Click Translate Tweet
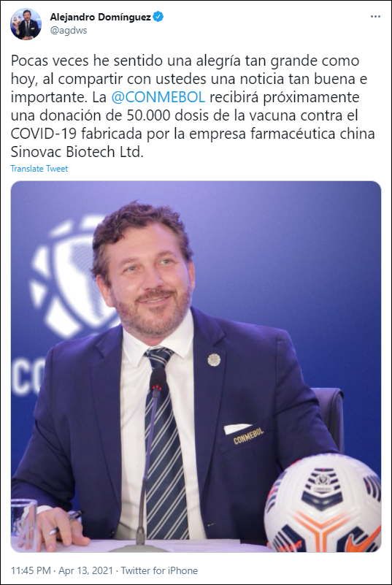The image size is (392, 585). pos(39,169)
